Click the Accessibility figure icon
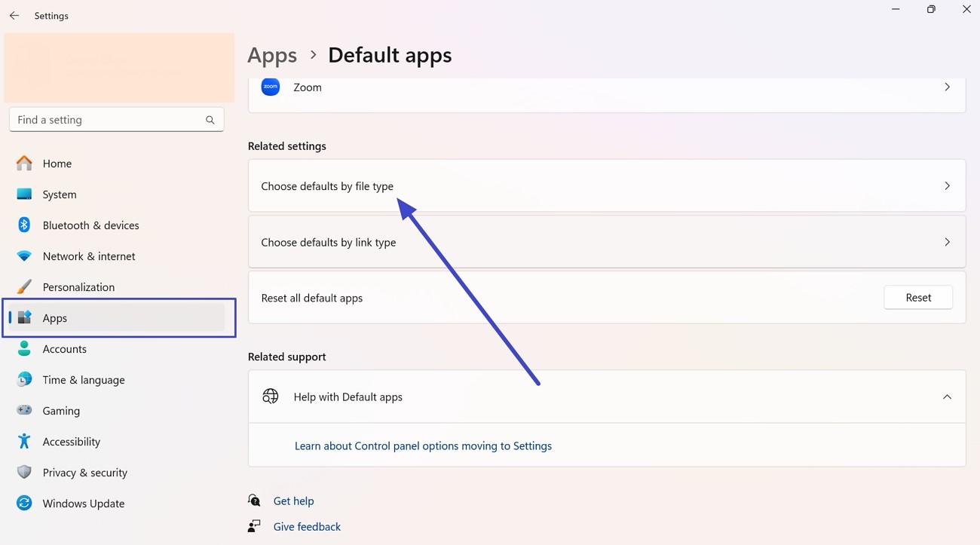Image resolution: width=980 pixels, height=545 pixels. coord(25,442)
